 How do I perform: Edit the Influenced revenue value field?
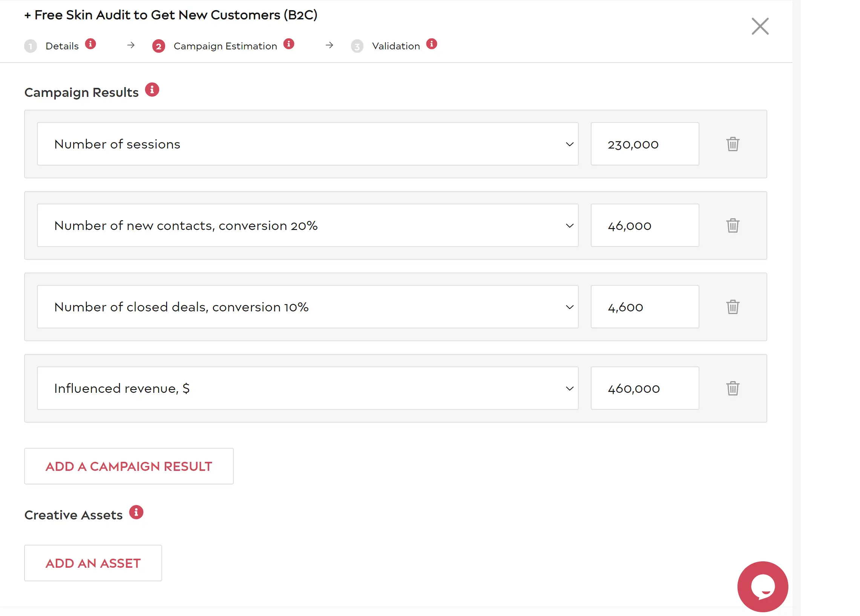click(645, 388)
